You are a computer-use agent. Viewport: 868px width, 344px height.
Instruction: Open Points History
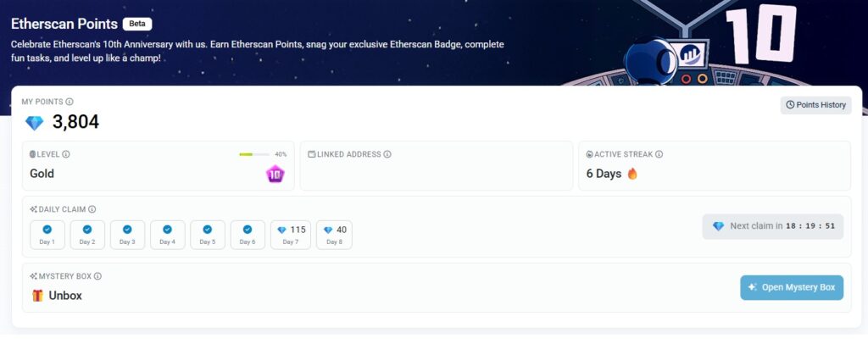point(816,105)
